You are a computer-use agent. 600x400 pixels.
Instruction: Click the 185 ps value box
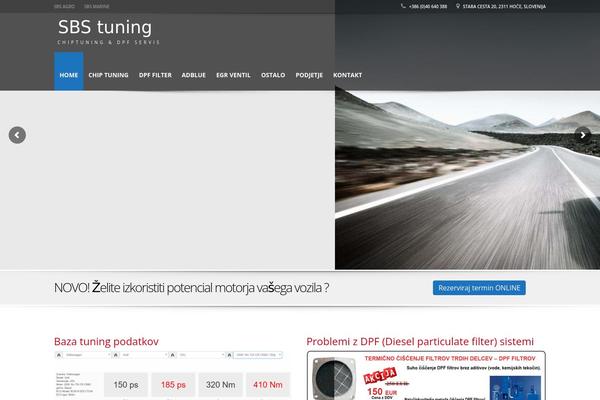click(x=173, y=385)
